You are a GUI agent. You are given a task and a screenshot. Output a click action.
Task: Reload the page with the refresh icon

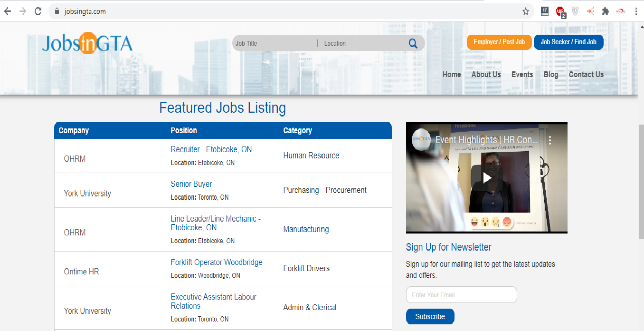[x=38, y=11]
